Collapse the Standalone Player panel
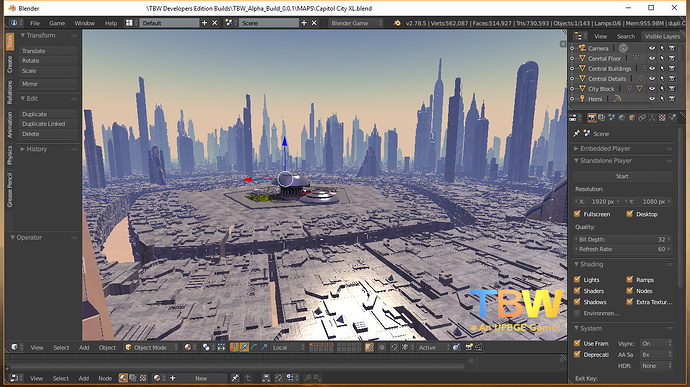 tap(576, 161)
